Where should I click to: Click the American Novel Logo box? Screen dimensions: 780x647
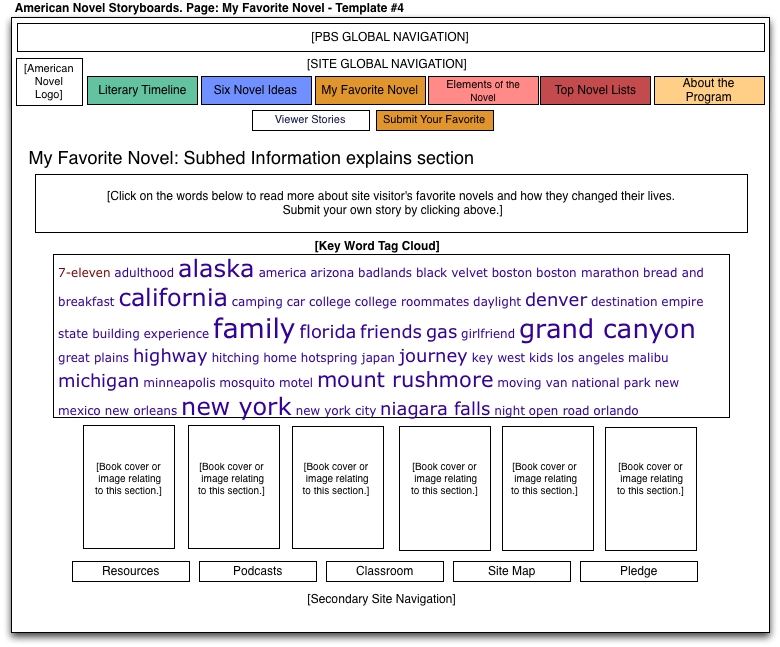pos(50,82)
